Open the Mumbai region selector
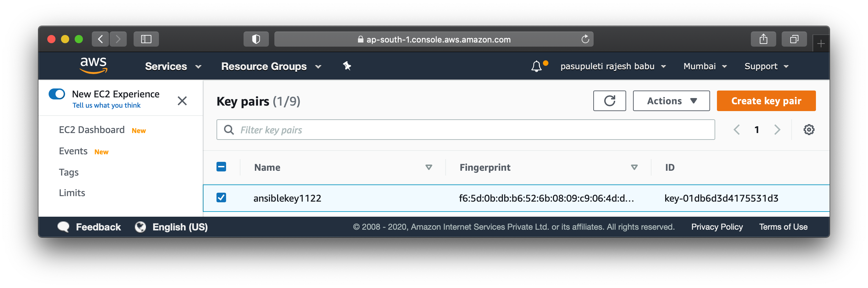The image size is (868, 288). click(705, 66)
